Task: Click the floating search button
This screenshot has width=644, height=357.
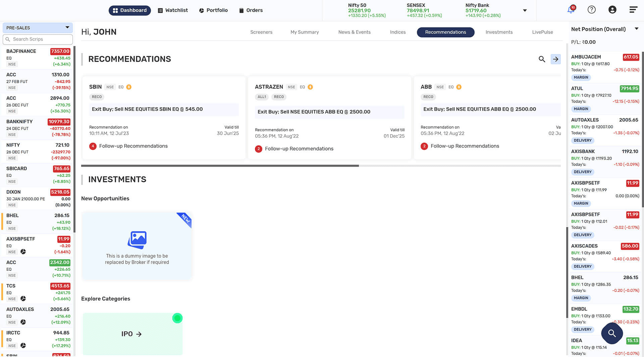Action: pos(612,333)
